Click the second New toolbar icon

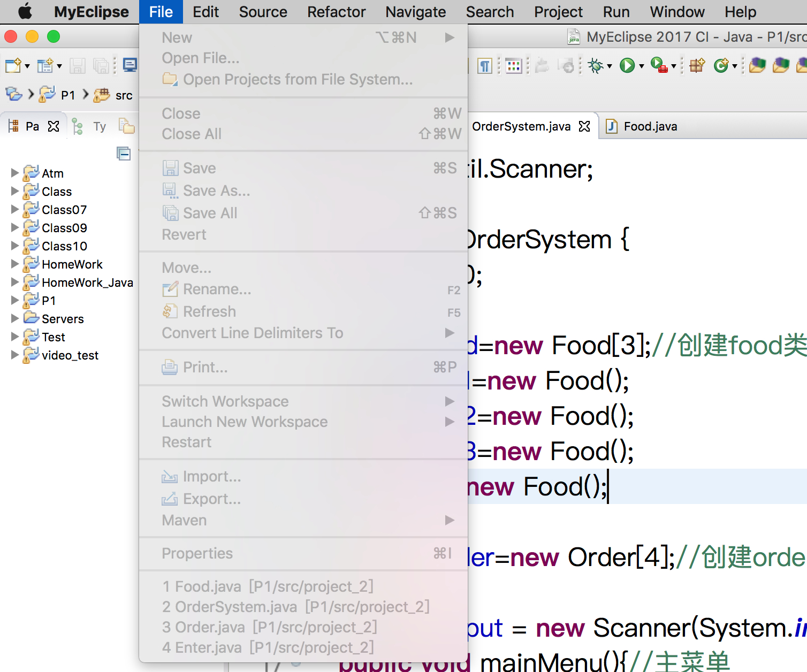tap(45, 66)
